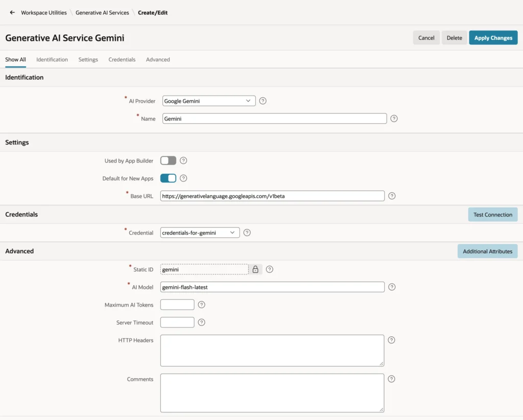
Task: Click the Test Connection button
Action: click(493, 215)
